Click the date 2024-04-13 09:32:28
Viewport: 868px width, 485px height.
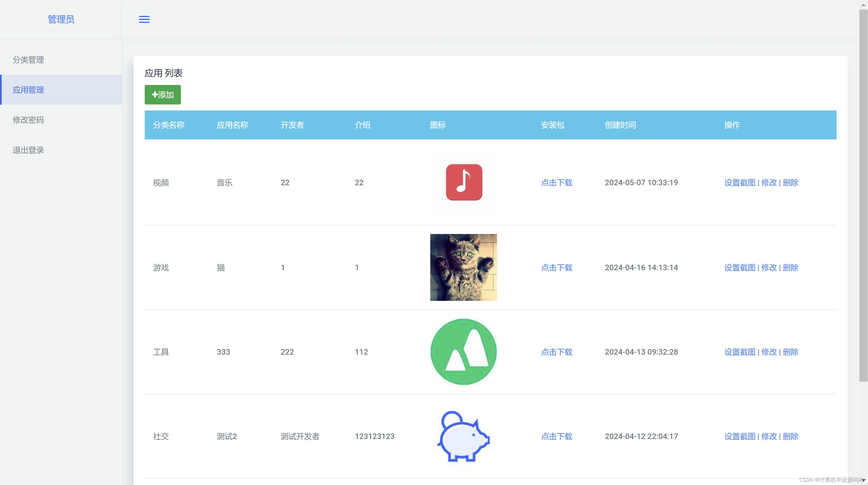[x=641, y=352]
